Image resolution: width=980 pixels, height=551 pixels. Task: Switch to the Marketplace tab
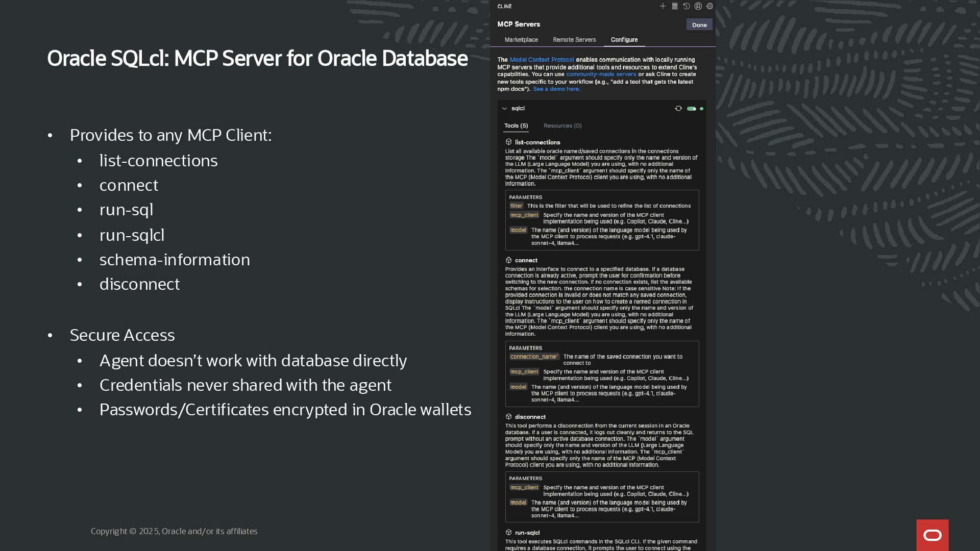click(x=521, y=40)
